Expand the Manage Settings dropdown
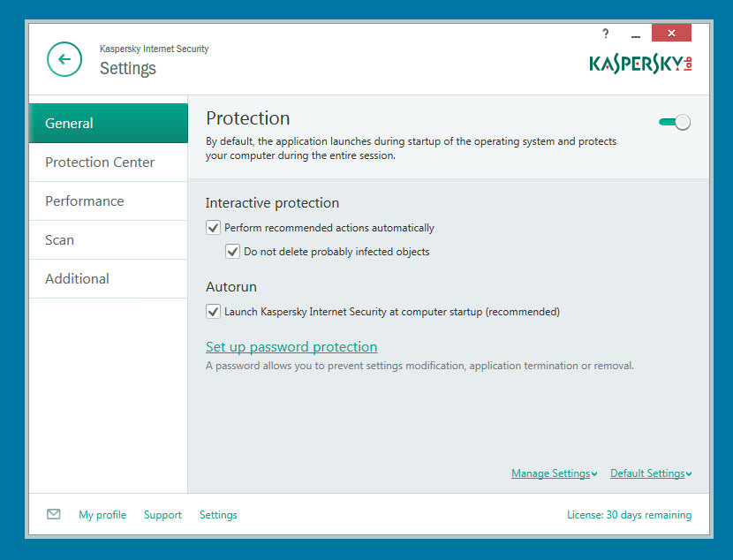The width and height of the screenshot is (733, 560). click(555, 473)
